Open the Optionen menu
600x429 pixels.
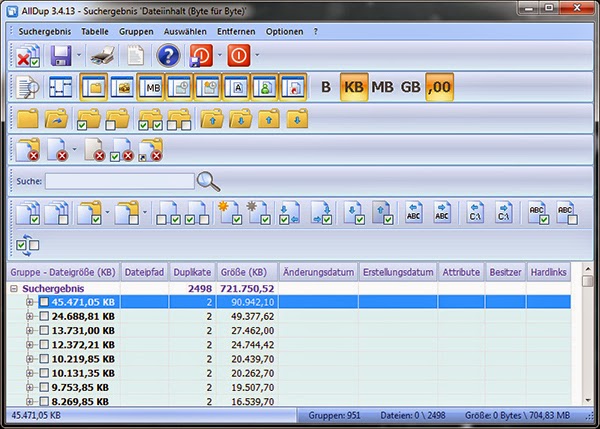tap(284, 31)
